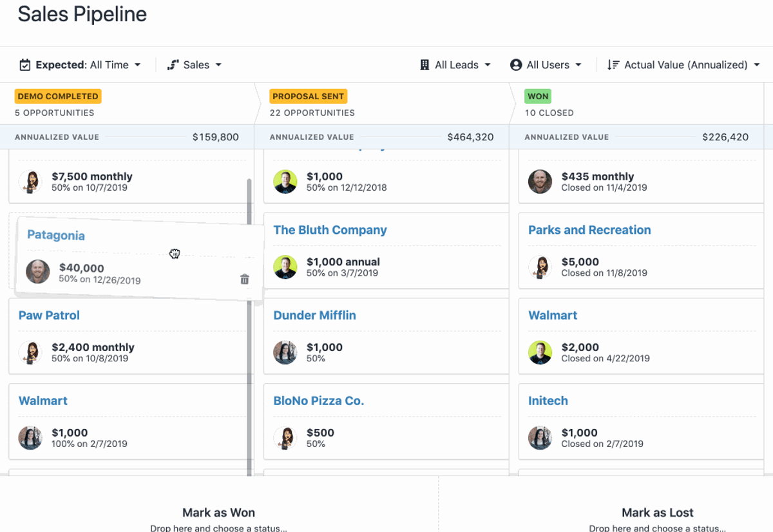
Task: Click the Patagonia card owner avatar
Action: coord(38,272)
